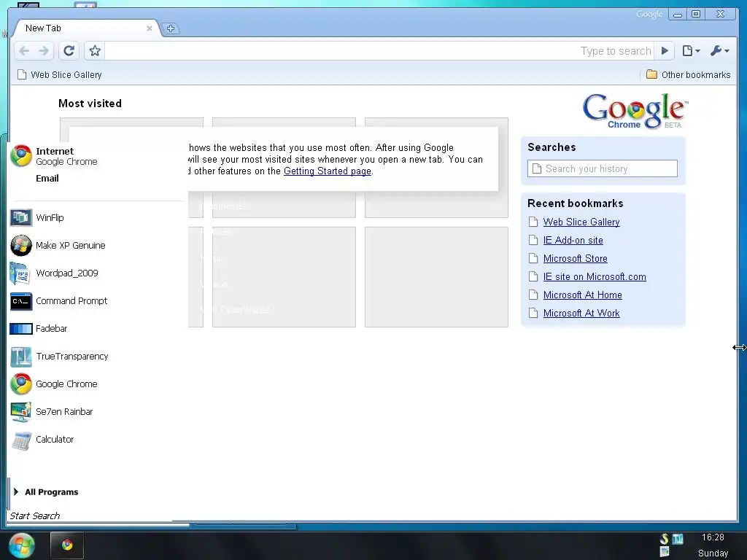Click the page icon beside Web Slice Gallery link

[533, 222]
